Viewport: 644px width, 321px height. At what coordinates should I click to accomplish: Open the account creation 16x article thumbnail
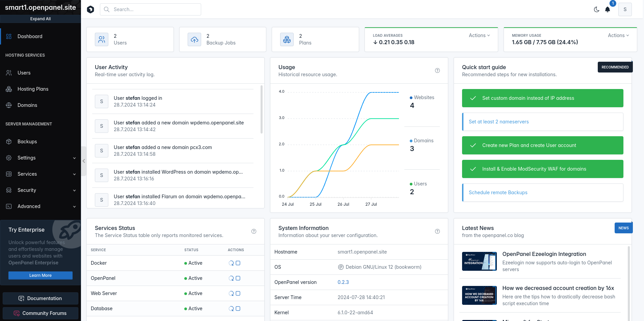[x=479, y=295]
